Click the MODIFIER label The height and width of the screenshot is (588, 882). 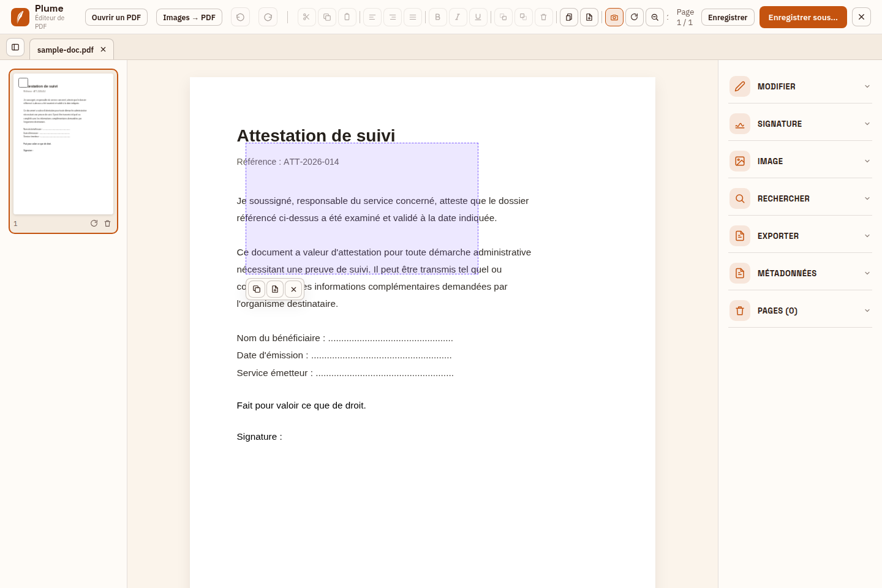(x=777, y=86)
